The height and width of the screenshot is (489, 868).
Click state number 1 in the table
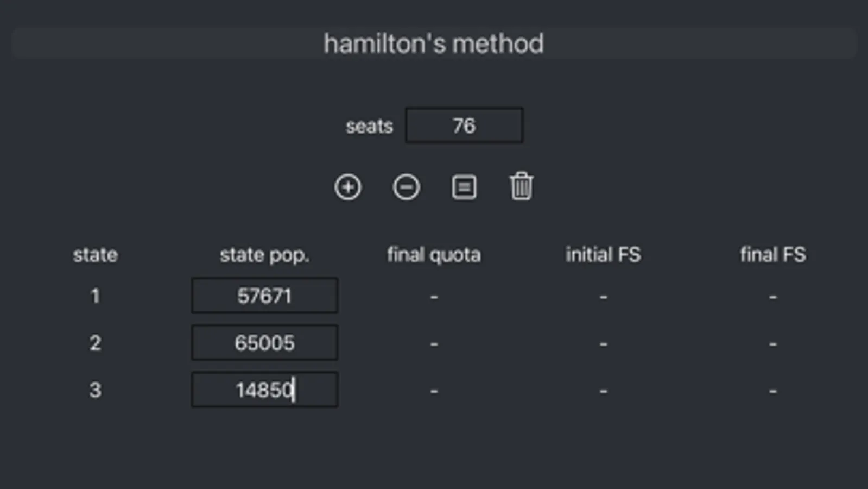tap(95, 296)
